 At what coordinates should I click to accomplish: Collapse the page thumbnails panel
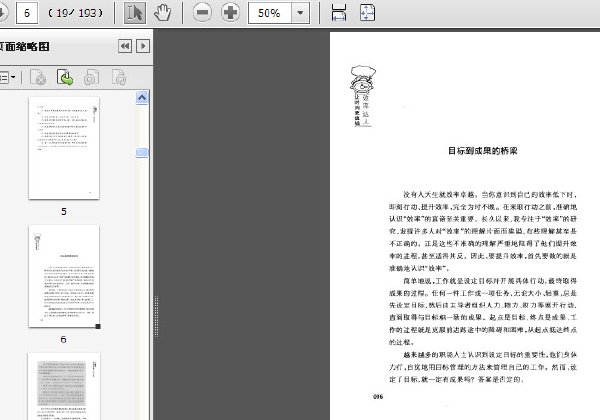[x=125, y=46]
